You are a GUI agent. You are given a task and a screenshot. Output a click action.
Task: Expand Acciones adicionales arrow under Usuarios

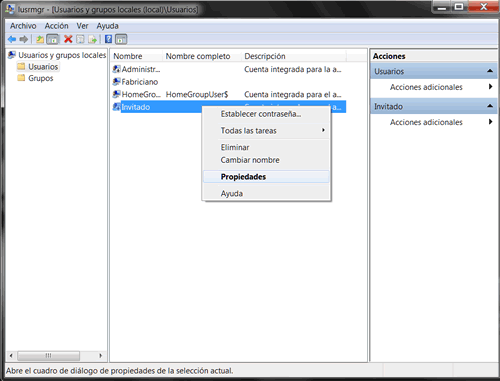click(490, 87)
